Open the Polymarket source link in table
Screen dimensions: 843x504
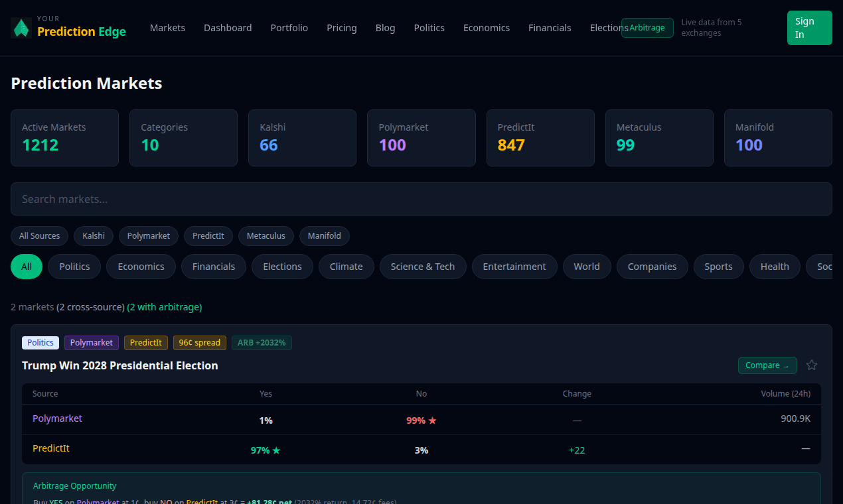57,418
